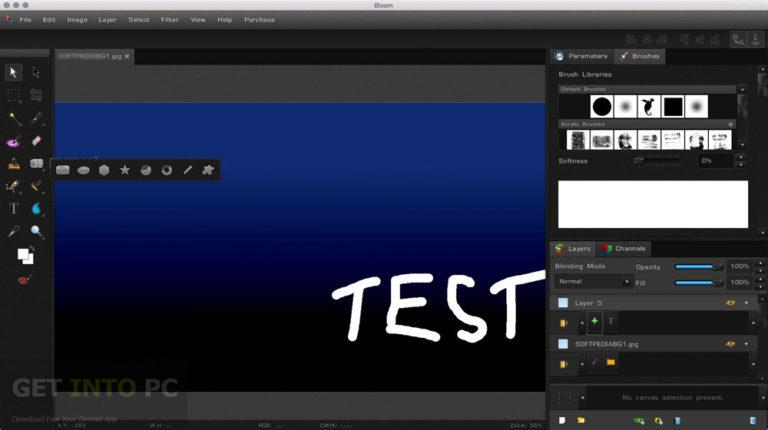Select the Text tool

(x=14, y=209)
